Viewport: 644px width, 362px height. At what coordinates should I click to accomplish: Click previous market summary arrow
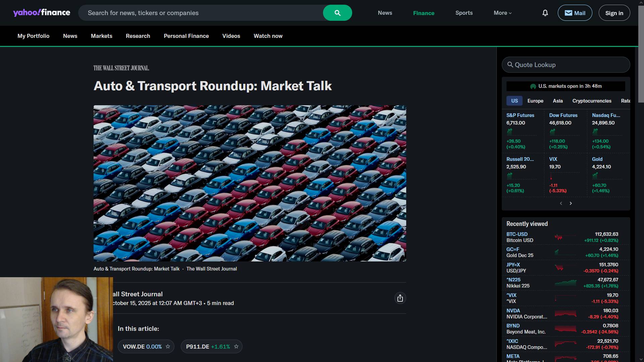pyautogui.click(x=561, y=203)
